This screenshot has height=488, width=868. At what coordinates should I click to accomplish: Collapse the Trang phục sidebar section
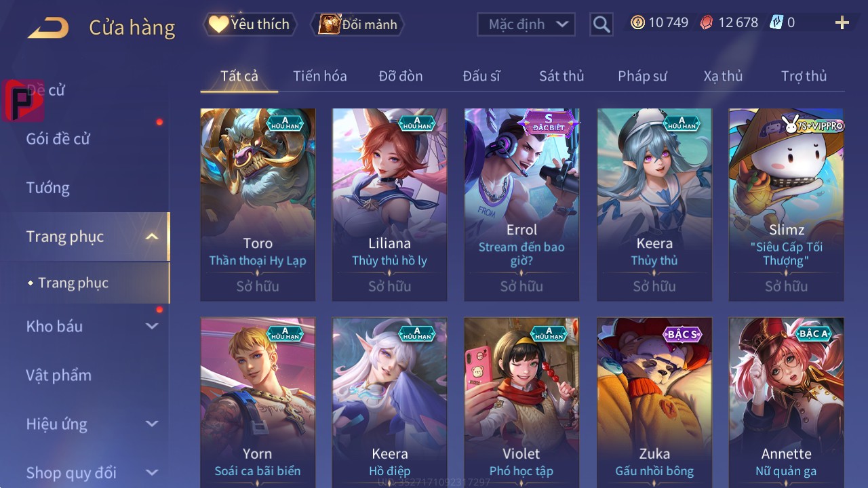click(152, 237)
